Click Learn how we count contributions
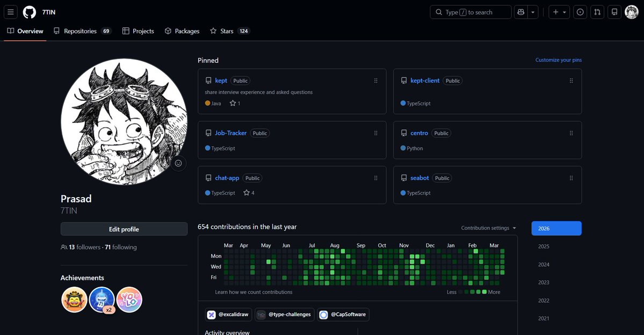 click(x=254, y=292)
